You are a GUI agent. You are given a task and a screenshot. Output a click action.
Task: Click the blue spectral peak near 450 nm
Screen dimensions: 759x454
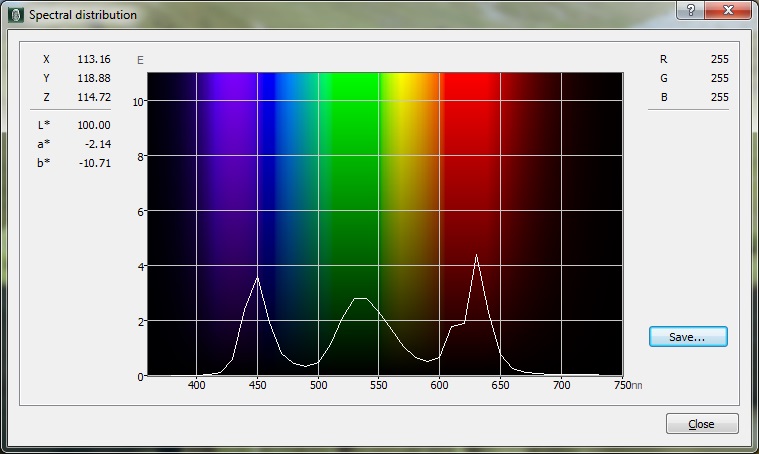258,279
